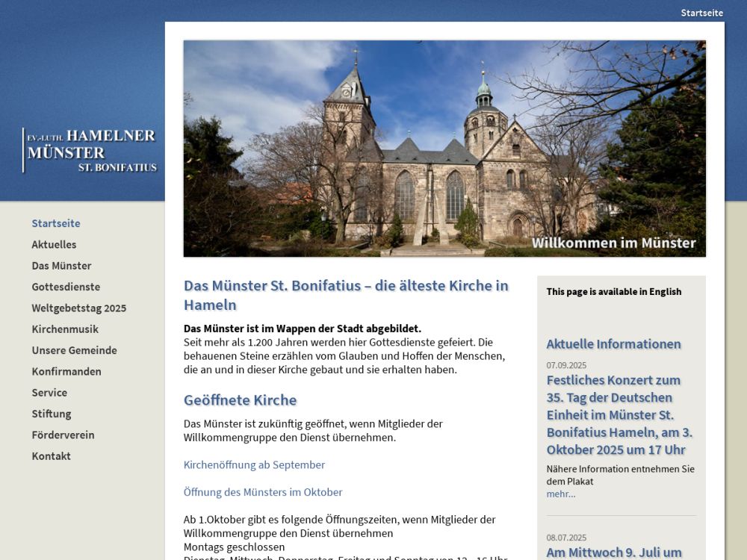Viewport: 747px width, 560px height.
Task: Click the church header banner image
Action: pos(444,149)
